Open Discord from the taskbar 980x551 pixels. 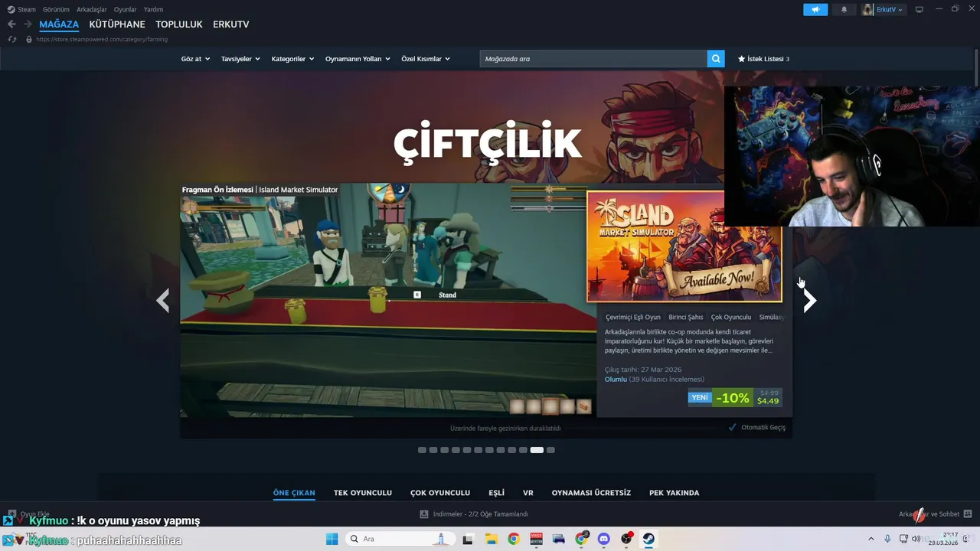603,539
